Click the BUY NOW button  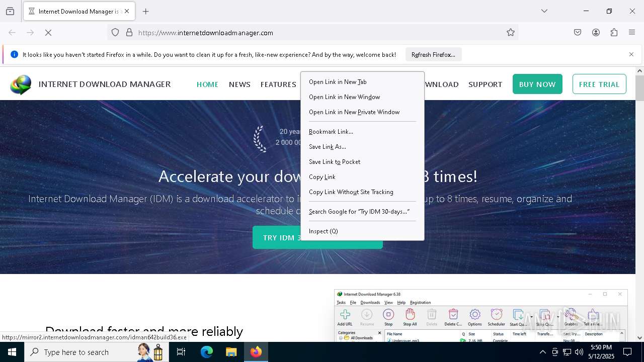(x=537, y=84)
